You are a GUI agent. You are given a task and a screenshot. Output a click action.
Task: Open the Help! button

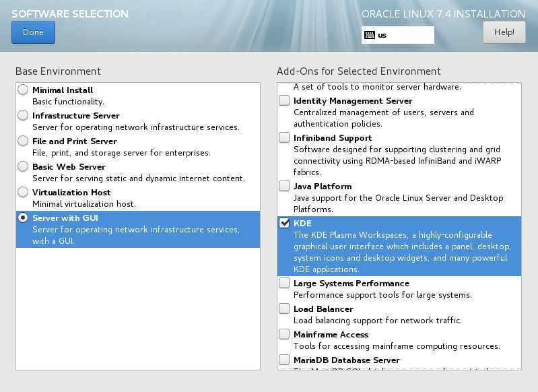tap(504, 32)
